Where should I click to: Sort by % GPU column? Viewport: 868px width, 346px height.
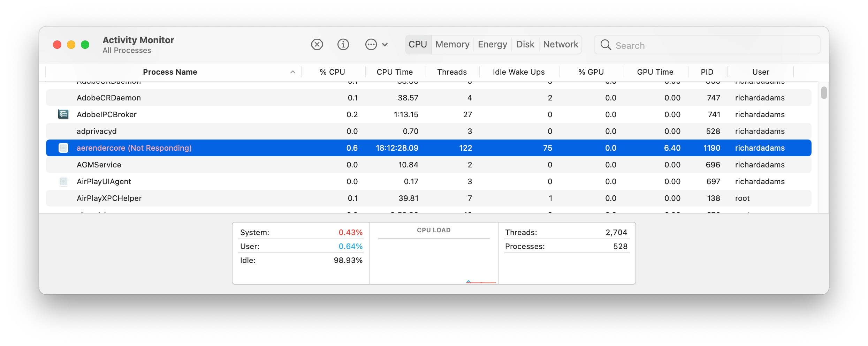pyautogui.click(x=591, y=72)
